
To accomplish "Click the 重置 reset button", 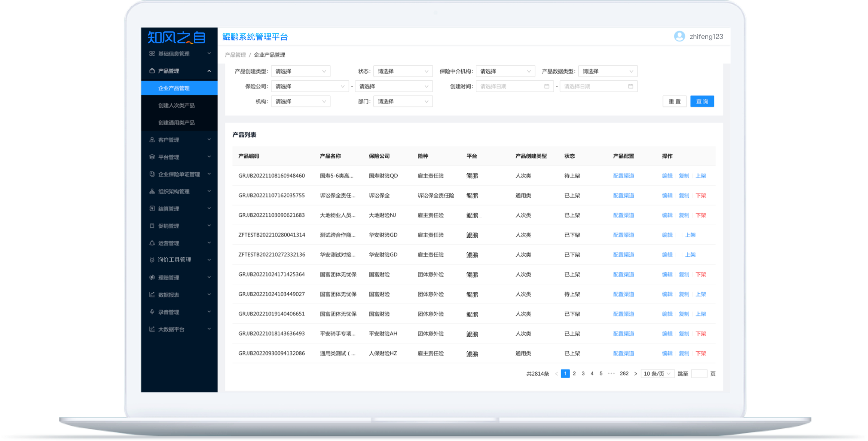I will [x=675, y=102].
